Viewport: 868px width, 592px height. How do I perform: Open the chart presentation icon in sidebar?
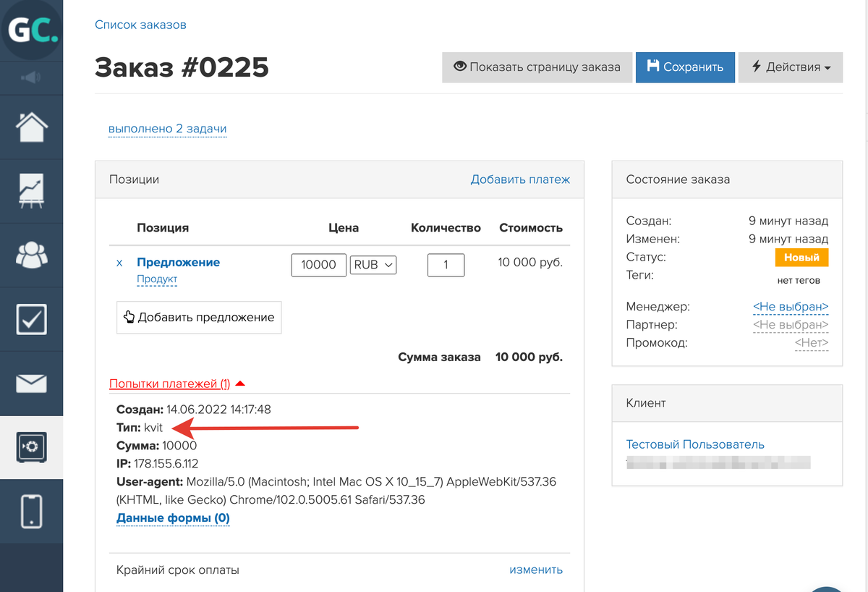click(x=31, y=191)
